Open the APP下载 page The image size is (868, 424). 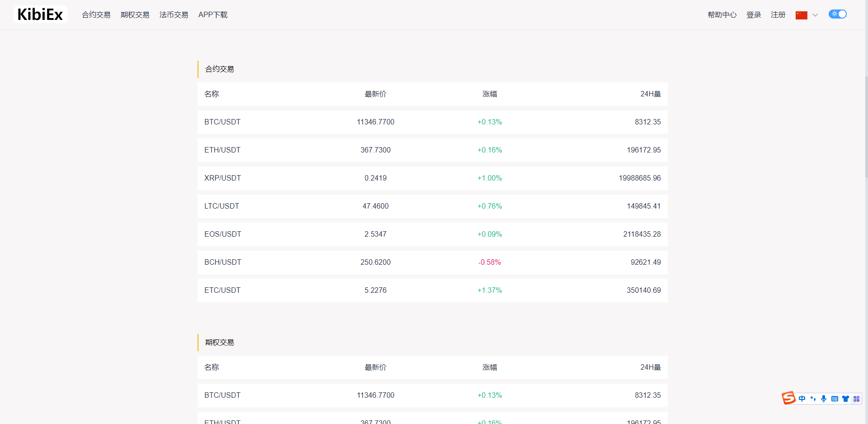(x=212, y=14)
